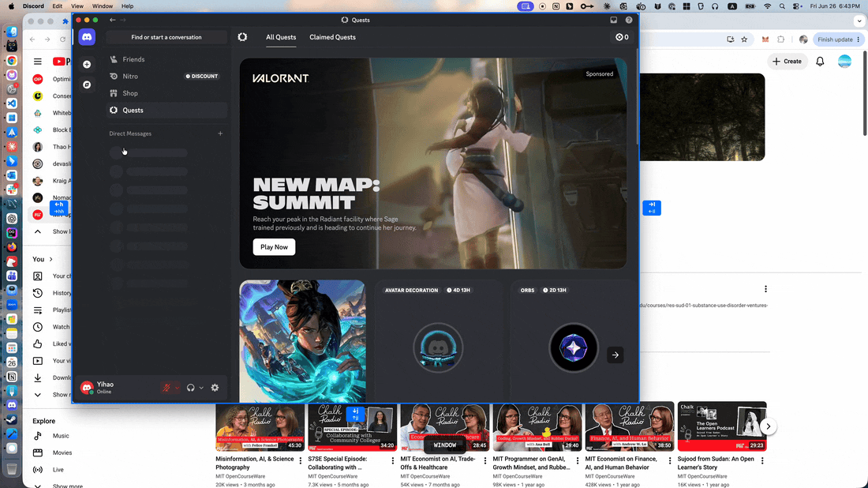The height and width of the screenshot is (488, 868).
Task: Open Discord menu in macOS menu bar
Action: pyautogui.click(x=33, y=6)
